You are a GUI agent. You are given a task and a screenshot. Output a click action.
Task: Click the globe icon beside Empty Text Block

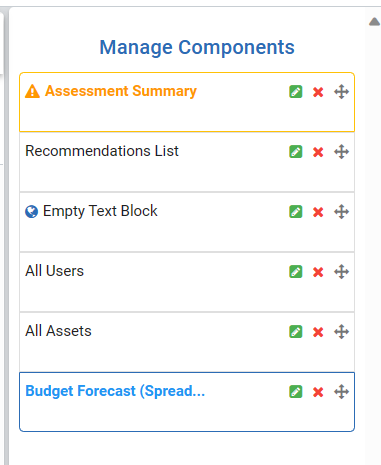click(x=32, y=212)
